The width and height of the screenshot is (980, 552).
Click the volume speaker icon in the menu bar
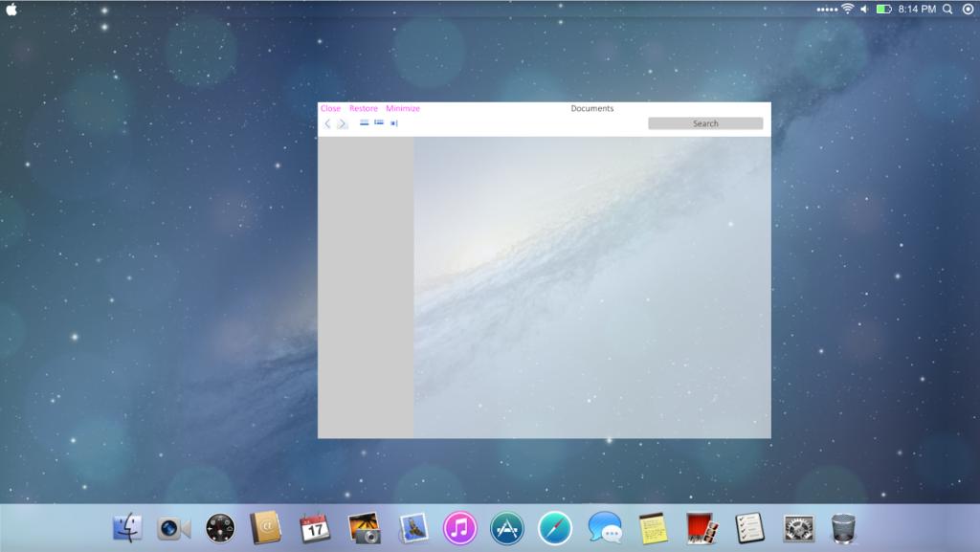point(865,10)
